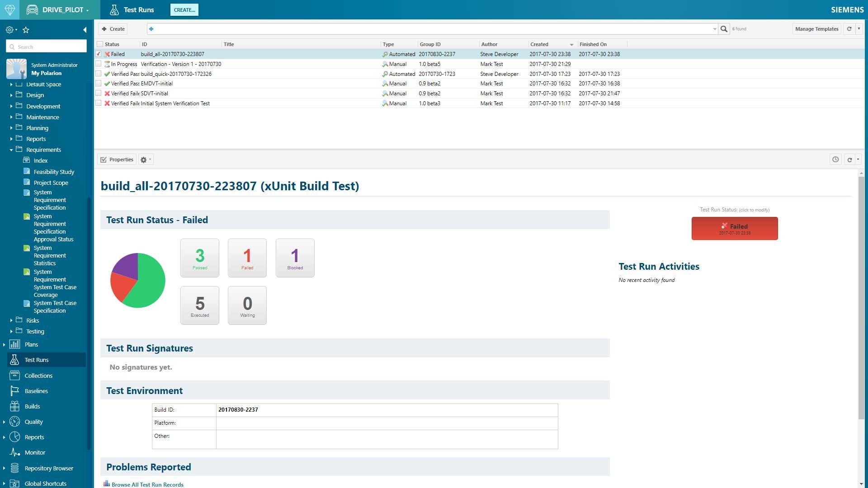868x488 pixels.
Task: Expand the Risks folder in sidebar
Action: point(11,320)
